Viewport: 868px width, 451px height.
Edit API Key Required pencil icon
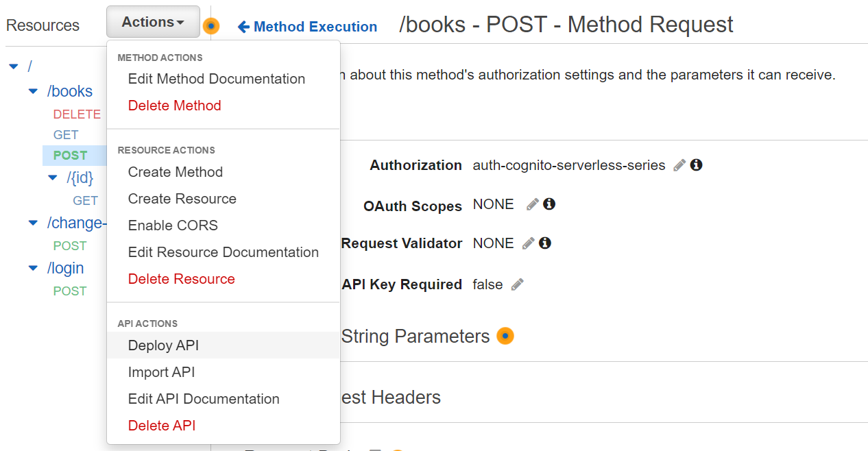pos(518,284)
